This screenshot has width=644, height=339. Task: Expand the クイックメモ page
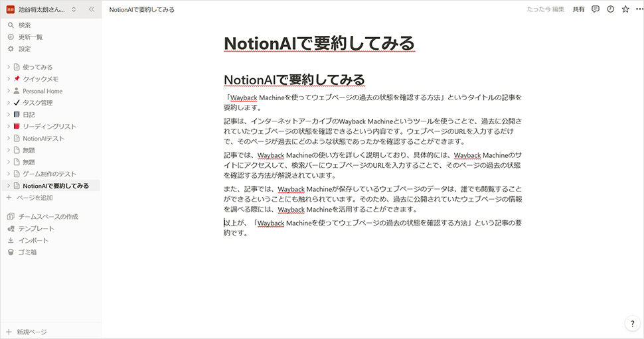point(8,79)
